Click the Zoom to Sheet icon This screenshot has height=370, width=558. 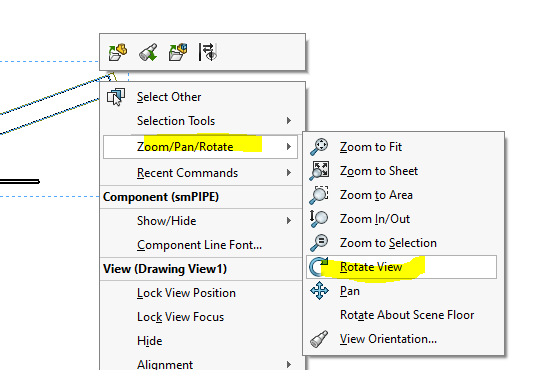pyautogui.click(x=319, y=171)
